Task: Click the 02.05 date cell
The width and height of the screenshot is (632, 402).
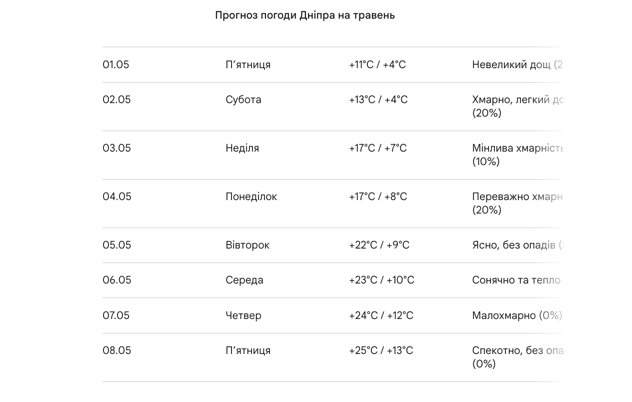Action: pyautogui.click(x=116, y=100)
